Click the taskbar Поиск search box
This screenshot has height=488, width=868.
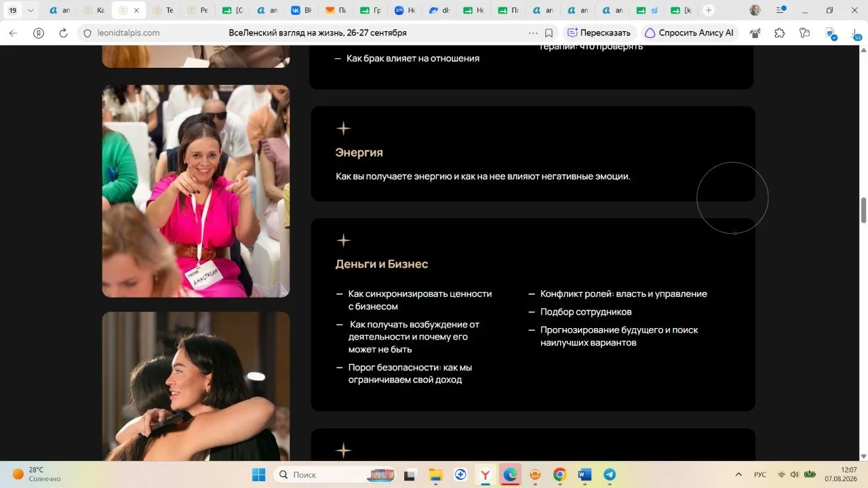tap(334, 474)
